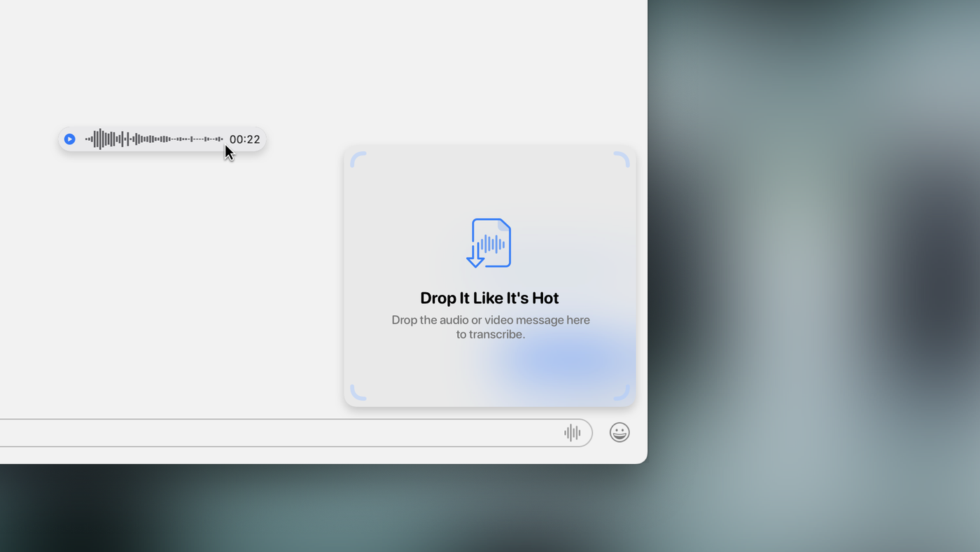Click the top-right corner bracket of drop zone
Image resolution: width=980 pixels, height=552 pixels.
622,160
